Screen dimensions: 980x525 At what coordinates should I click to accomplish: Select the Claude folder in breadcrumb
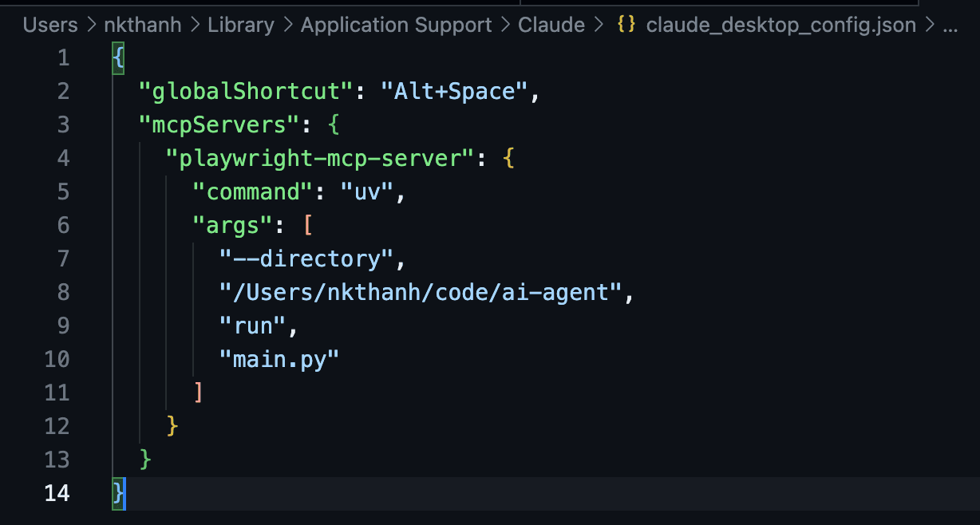[551, 25]
